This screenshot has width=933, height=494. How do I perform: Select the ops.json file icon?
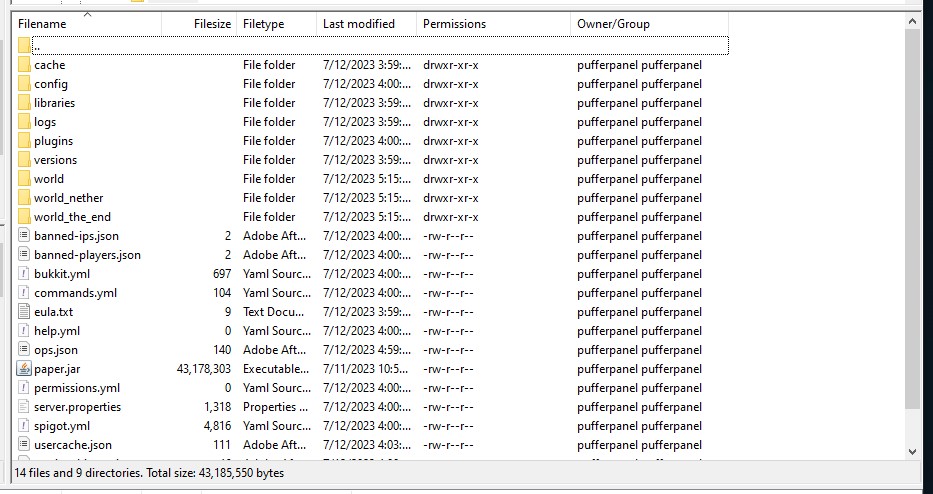24,350
